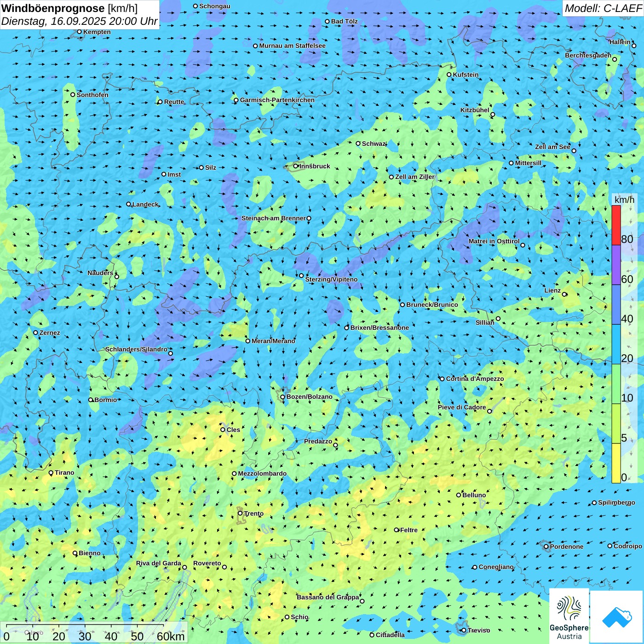Click the Spilimbergo label

(x=616, y=502)
